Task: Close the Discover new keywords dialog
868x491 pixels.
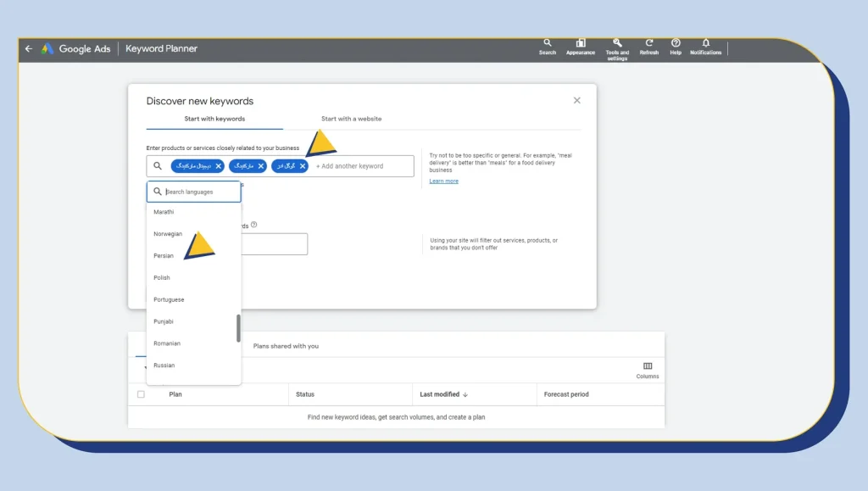Action: pyautogui.click(x=576, y=100)
